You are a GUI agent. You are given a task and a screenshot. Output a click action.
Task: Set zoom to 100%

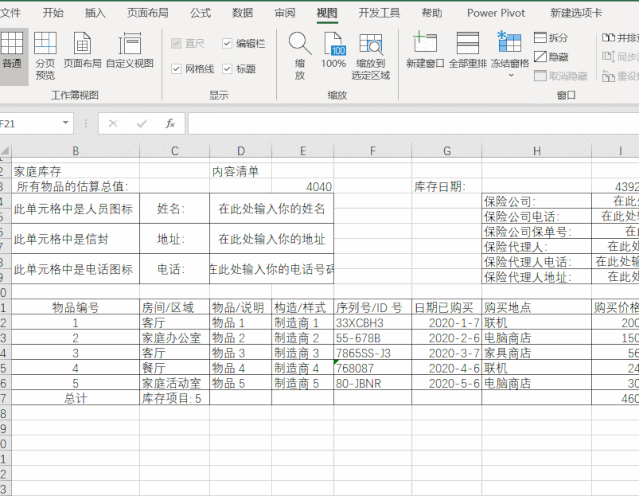pyautogui.click(x=333, y=53)
